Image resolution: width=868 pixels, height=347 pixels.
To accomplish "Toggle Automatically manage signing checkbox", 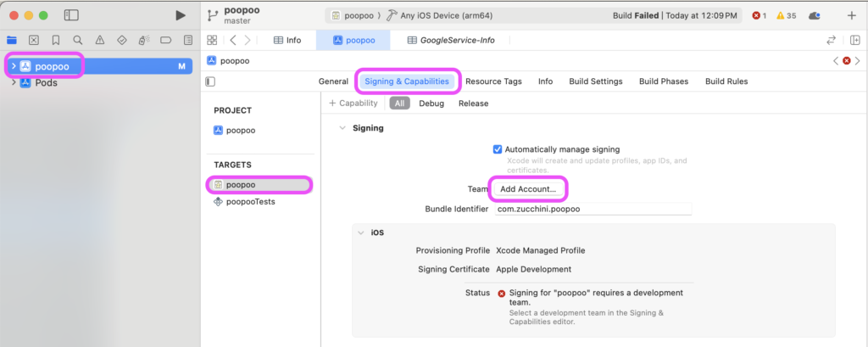I will click(x=497, y=149).
